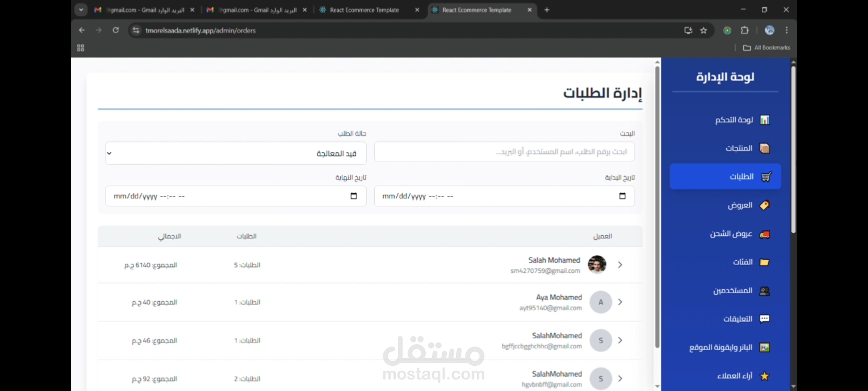This screenshot has width=868, height=391.
Task: Expand Salah Mohamed's orders row chevron
Action: tap(620, 265)
